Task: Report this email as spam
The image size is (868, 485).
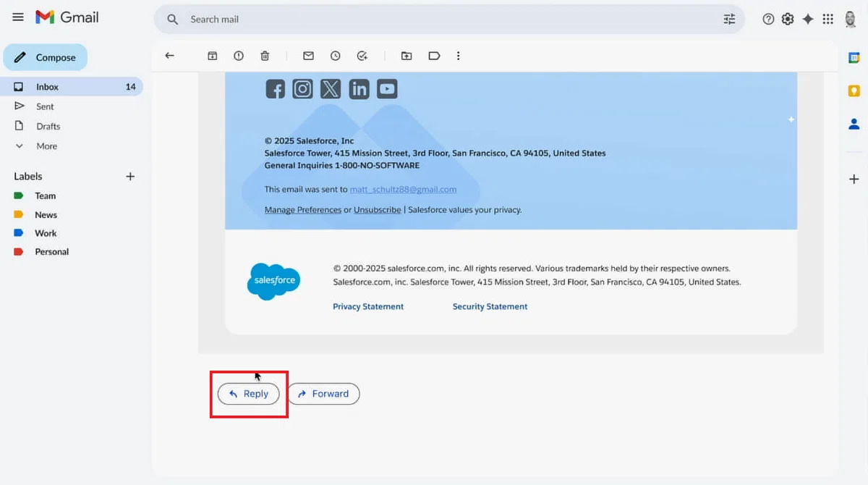Action: point(239,56)
